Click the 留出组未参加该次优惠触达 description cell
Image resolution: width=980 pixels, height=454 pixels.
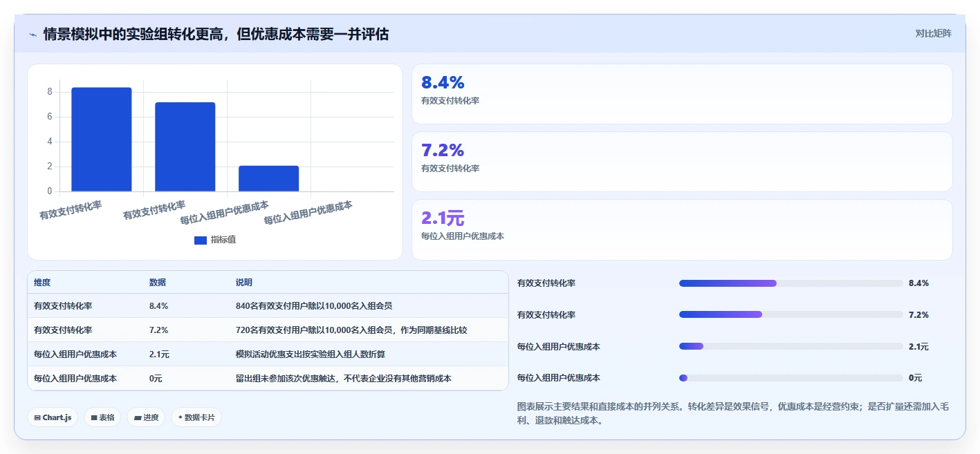[344, 378]
